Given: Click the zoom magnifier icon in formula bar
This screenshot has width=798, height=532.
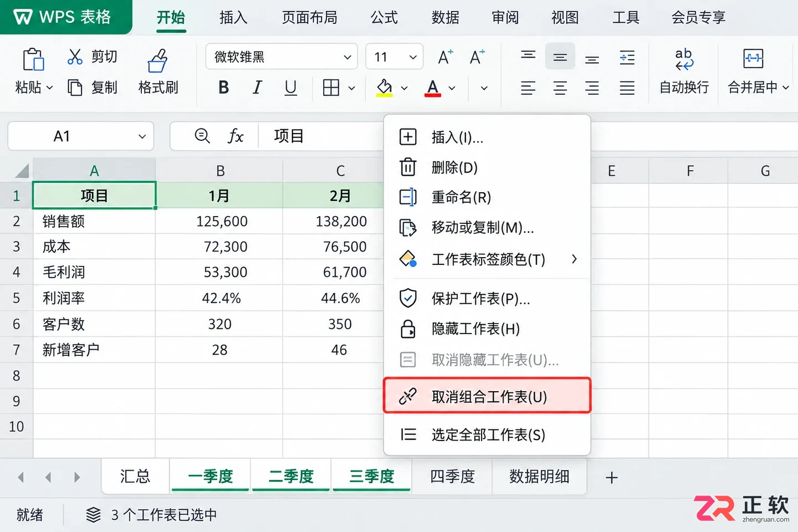Looking at the screenshot, I should [x=202, y=136].
